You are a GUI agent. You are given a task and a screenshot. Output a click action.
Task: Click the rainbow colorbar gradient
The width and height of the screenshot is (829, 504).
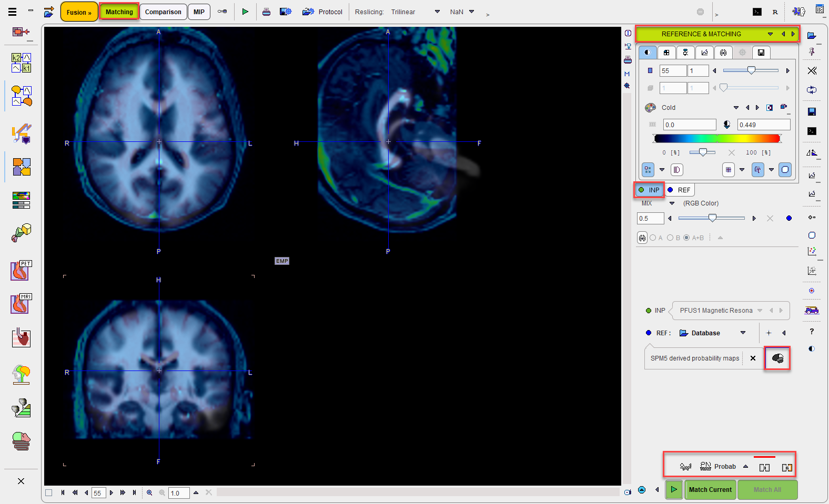[x=717, y=138]
